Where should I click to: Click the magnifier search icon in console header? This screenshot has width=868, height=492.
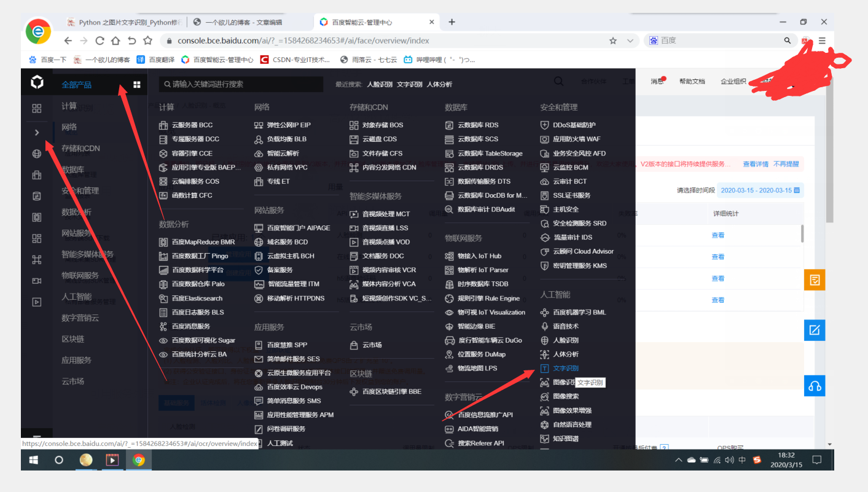[559, 81]
